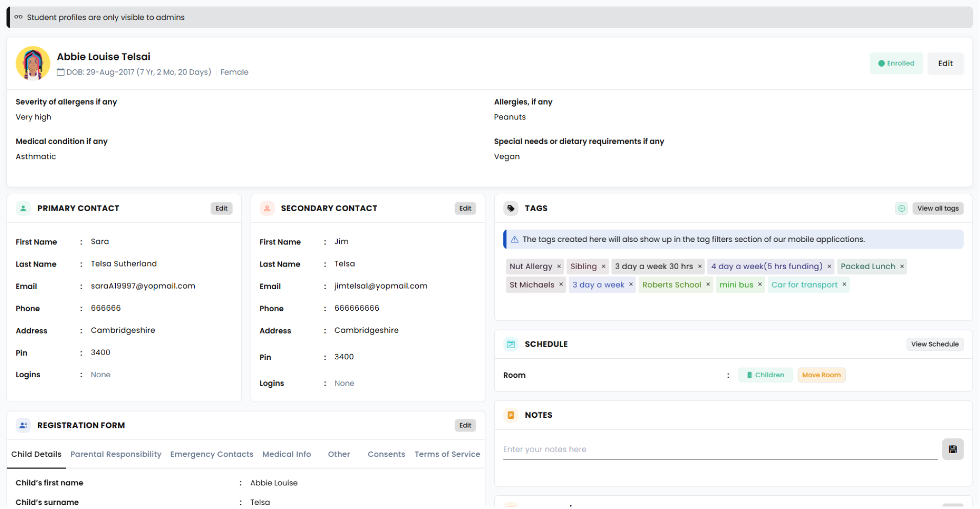Viewport: 980px width, 509px height.
Task: Remove the Car for transport tag
Action: pyautogui.click(x=844, y=284)
